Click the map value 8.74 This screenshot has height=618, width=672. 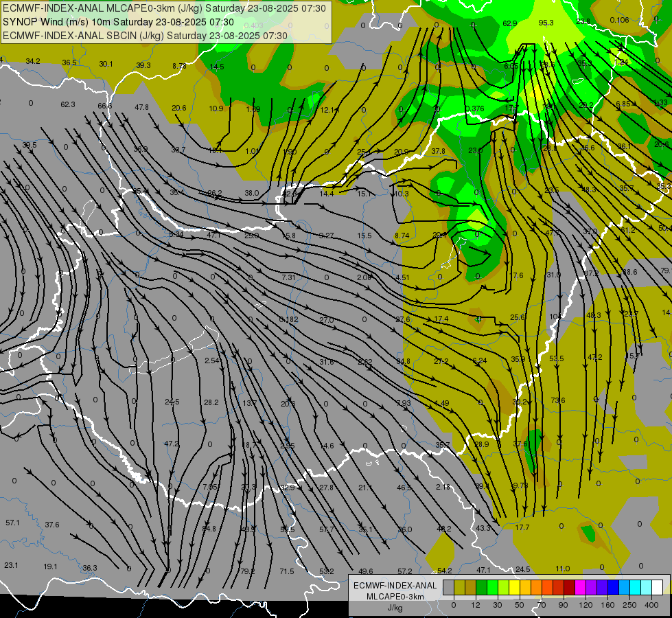pos(402,236)
